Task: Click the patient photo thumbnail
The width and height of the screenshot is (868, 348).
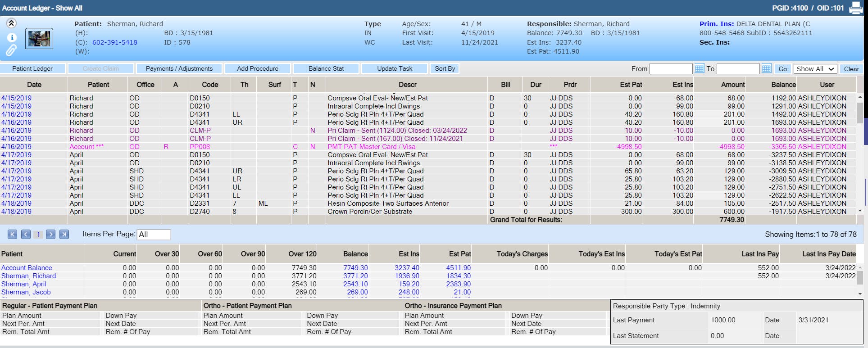Action: [39, 39]
